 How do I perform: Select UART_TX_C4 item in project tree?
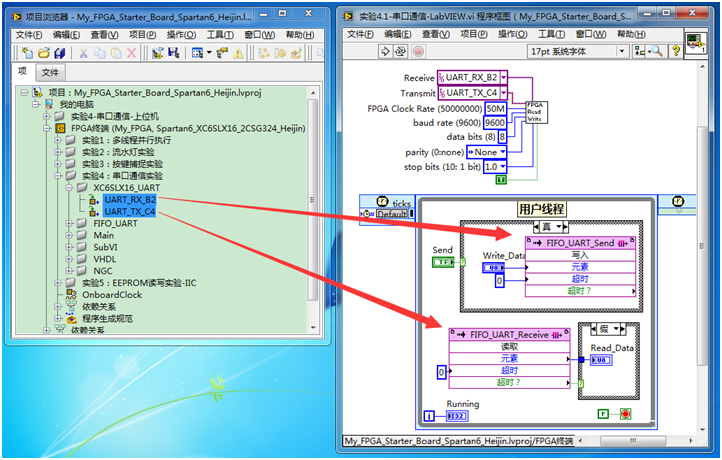click(x=130, y=211)
